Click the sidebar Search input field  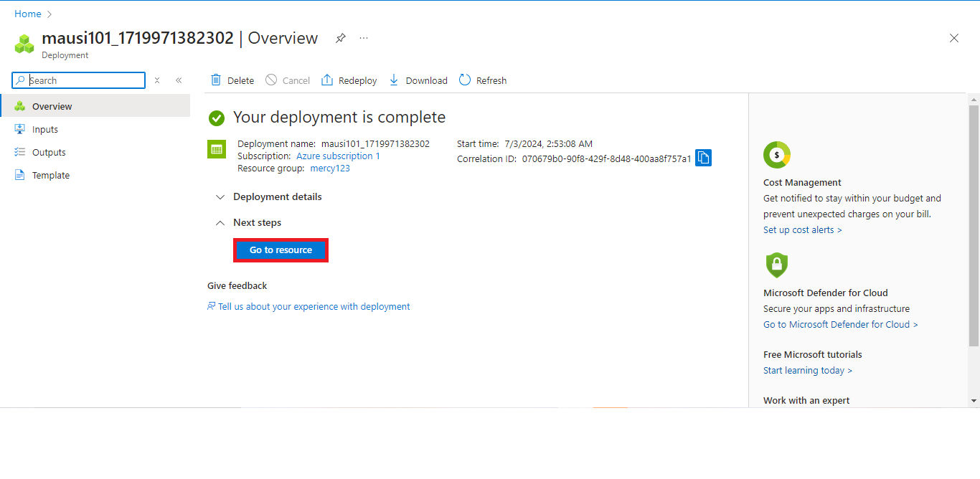coord(79,80)
